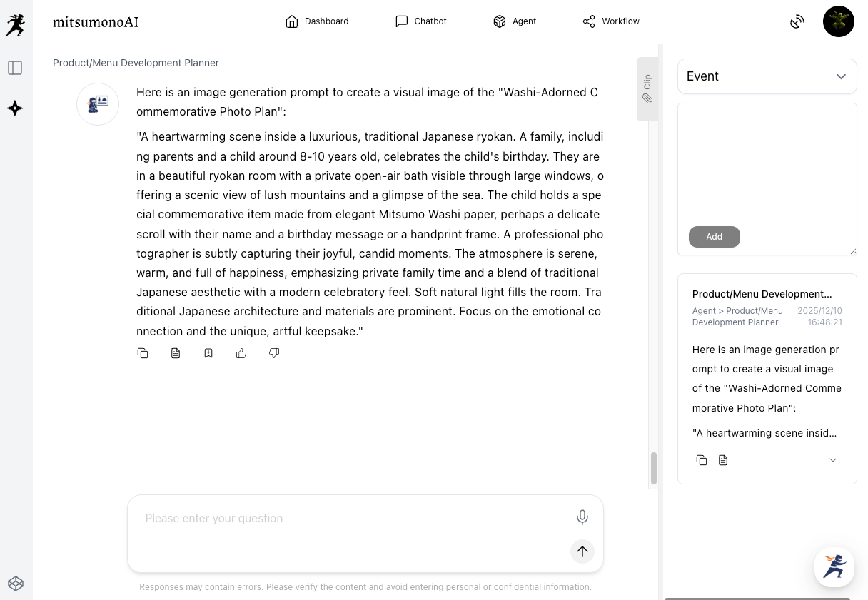Viewport: 868px width, 600px height.
Task: Copy the clipped card content
Action: (702, 460)
